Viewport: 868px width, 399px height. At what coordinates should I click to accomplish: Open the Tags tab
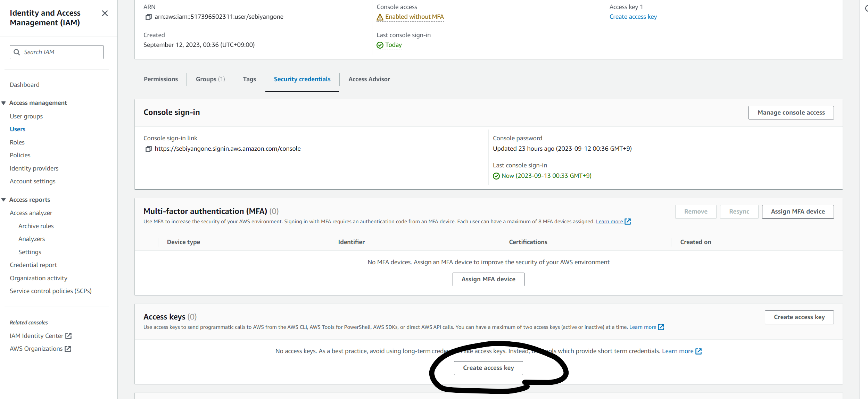pos(249,79)
